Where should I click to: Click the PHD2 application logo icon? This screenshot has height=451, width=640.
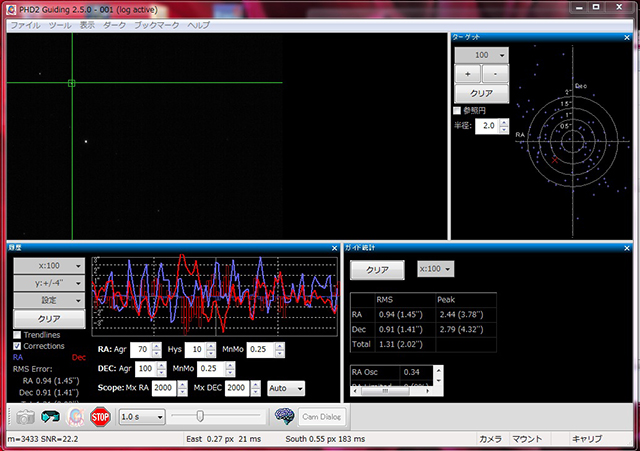point(11,9)
